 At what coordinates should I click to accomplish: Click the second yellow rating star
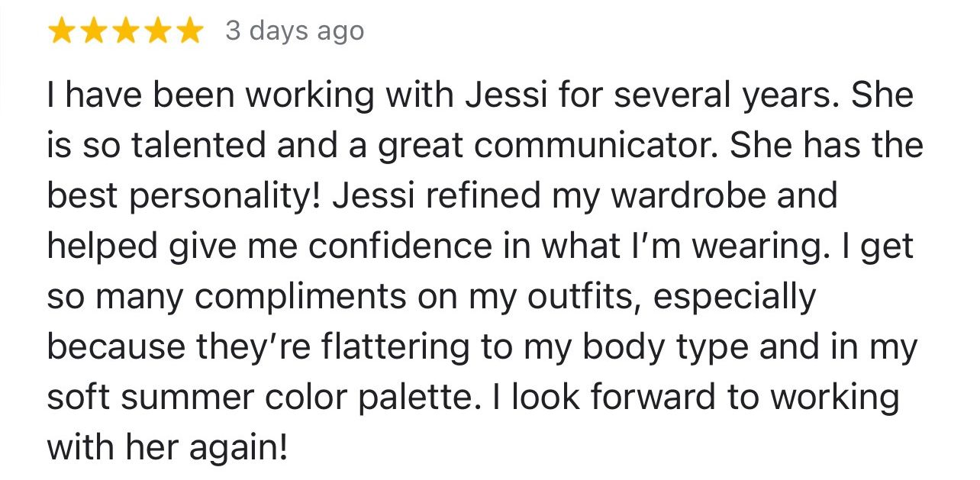pyautogui.click(x=93, y=31)
